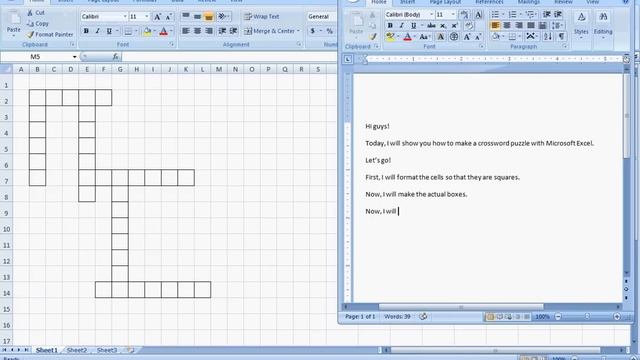Click Word's Character Shading icon
This screenshot has height=360, width=640.
(440, 37)
